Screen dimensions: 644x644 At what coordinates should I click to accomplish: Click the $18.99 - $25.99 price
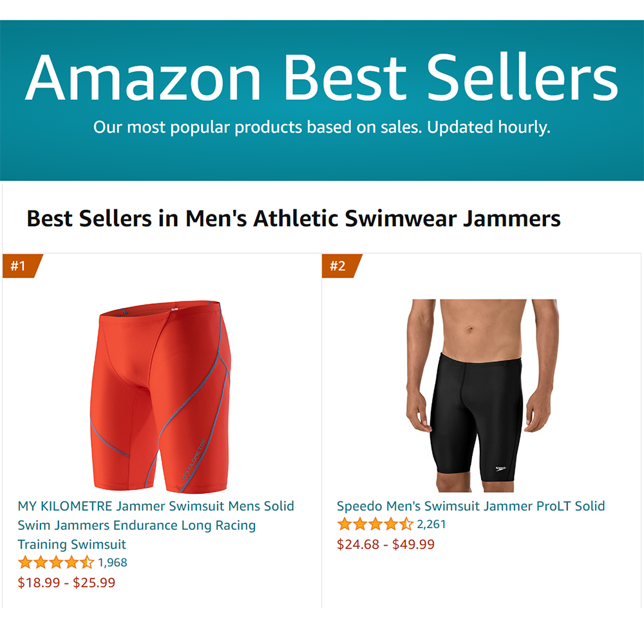(x=66, y=583)
